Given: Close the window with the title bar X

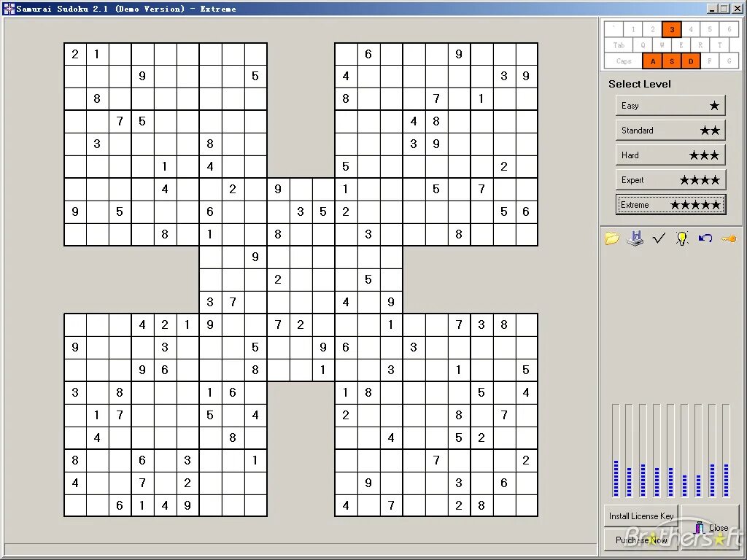Looking at the screenshot, I should [x=737, y=9].
